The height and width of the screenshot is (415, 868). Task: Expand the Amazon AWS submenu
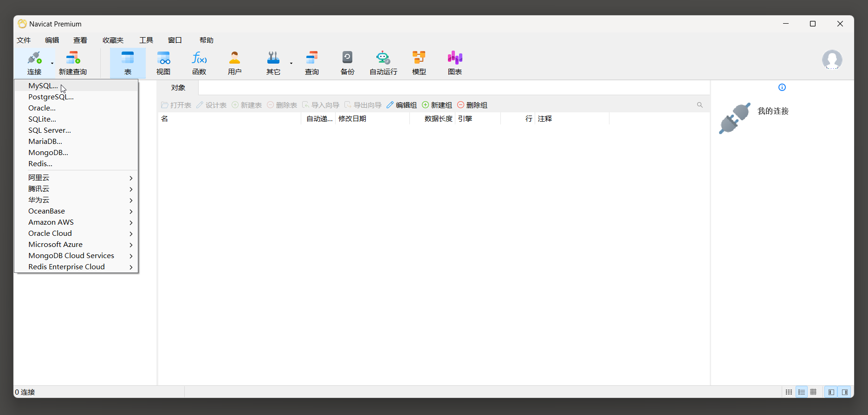(x=76, y=222)
